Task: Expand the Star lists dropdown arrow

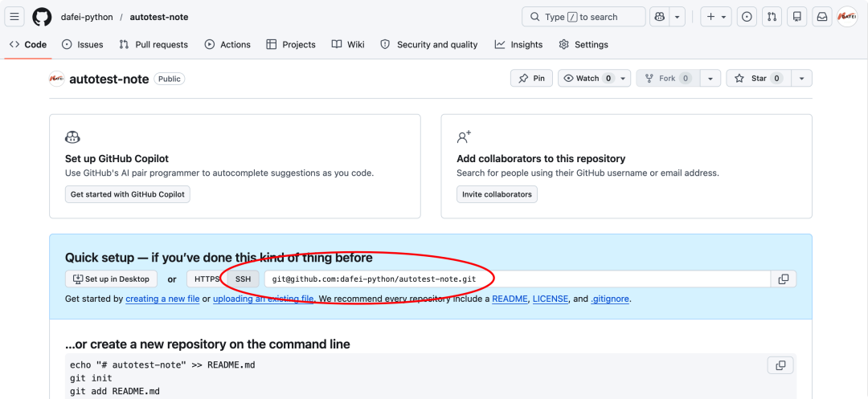Action: click(801, 79)
